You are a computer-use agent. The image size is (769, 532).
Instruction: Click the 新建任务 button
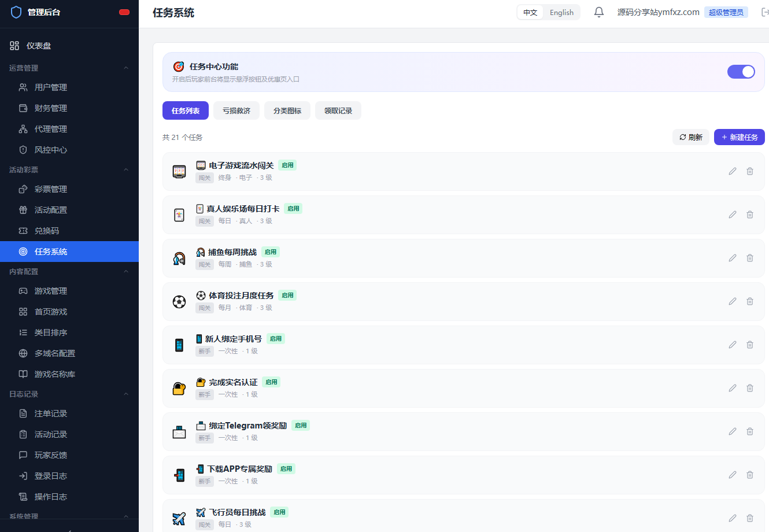(x=740, y=137)
